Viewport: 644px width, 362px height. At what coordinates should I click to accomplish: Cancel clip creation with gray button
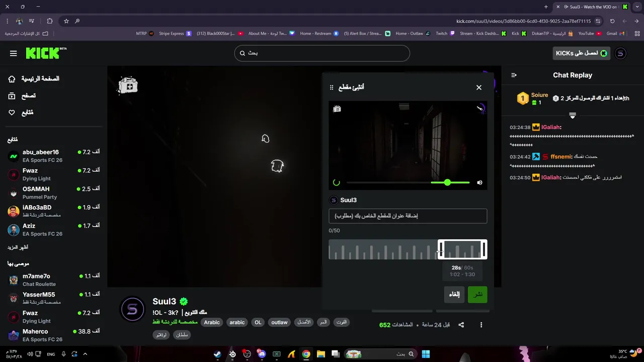click(x=454, y=295)
